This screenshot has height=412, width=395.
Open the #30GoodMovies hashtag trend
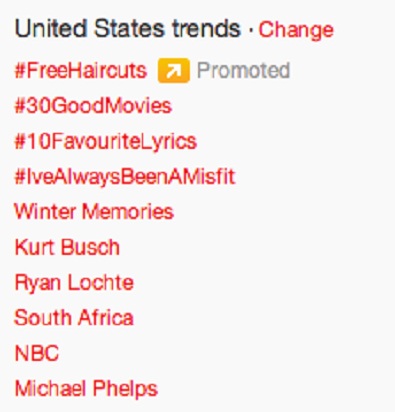coord(93,106)
